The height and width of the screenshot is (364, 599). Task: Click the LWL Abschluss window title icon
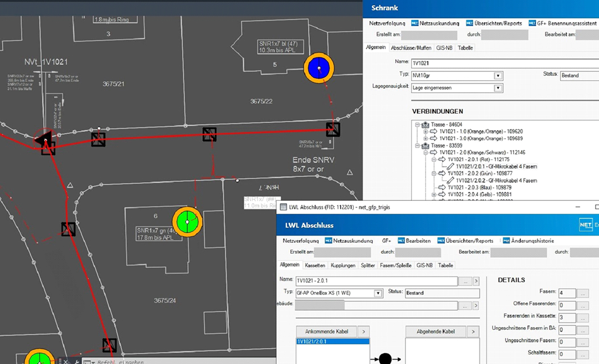[x=284, y=207]
